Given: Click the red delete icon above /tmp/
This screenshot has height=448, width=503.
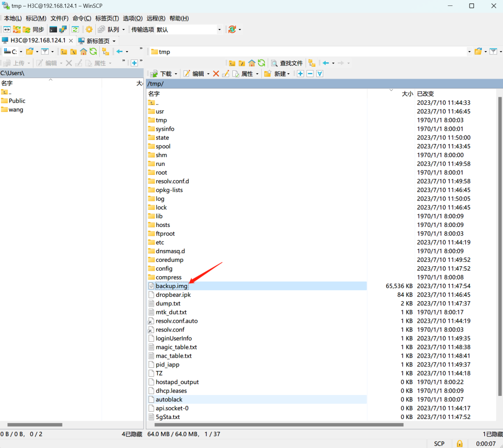Looking at the screenshot, I should 216,74.
